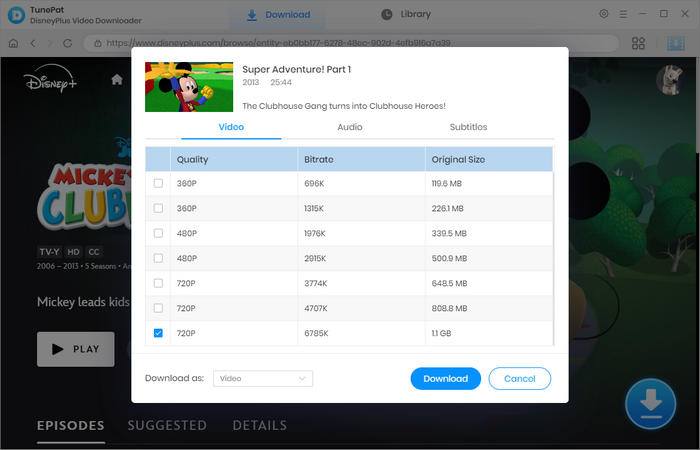Screen dimensions: 700x450
Task: Check the 360P 696K quality checkbox
Action: pos(158,184)
